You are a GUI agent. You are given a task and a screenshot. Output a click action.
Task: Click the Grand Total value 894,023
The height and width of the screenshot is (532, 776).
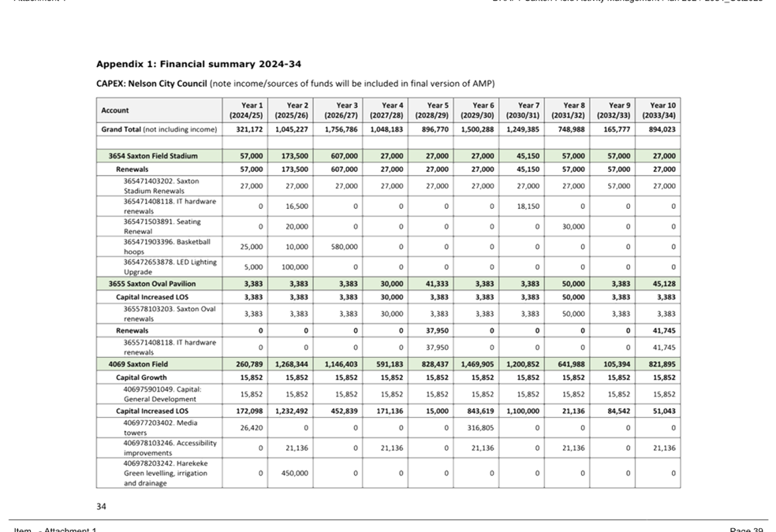(x=662, y=129)
